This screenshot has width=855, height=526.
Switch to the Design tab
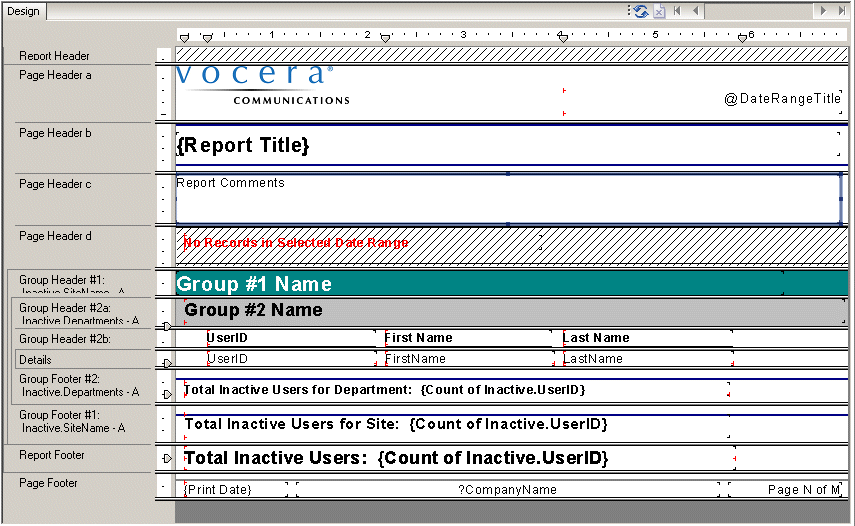tap(23, 11)
